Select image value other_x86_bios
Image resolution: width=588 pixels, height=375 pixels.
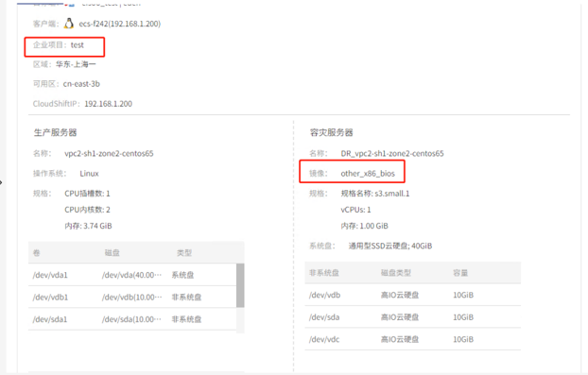368,174
